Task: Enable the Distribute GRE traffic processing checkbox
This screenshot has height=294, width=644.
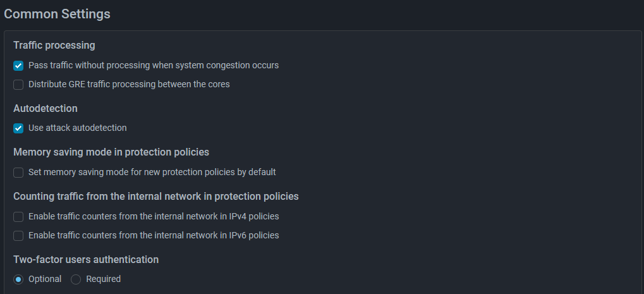Action: click(x=18, y=85)
